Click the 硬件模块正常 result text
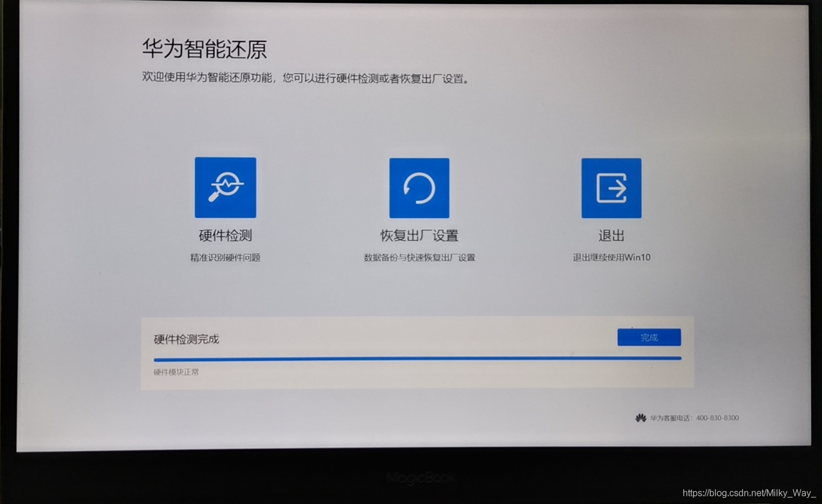 tap(176, 372)
